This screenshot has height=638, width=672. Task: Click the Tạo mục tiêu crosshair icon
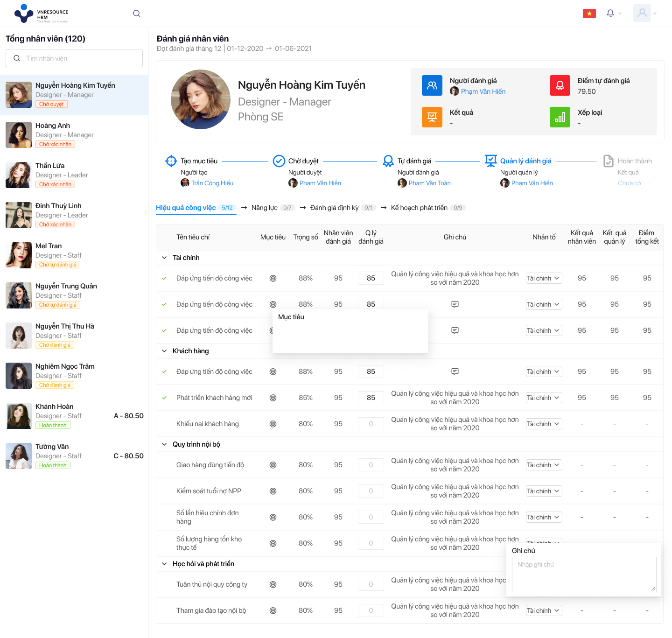171,161
